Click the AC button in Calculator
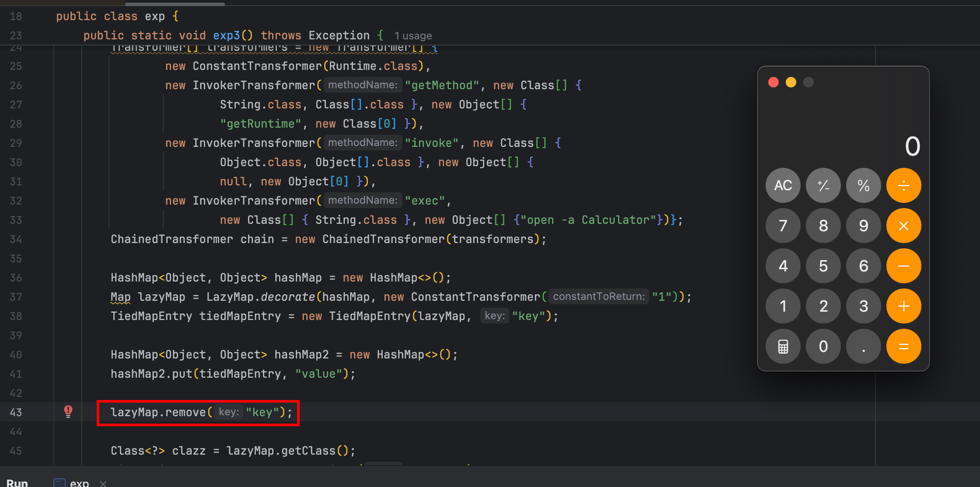Image resolution: width=980 pixels, height=487 pixels. pyautogui.click(x=783, y=185)
